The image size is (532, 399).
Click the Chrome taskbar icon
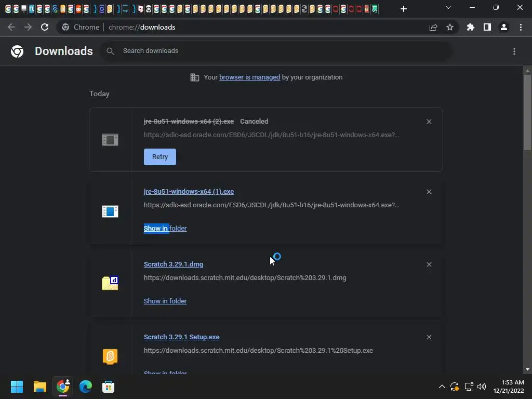pyautogui.click(x=63, y=387)
